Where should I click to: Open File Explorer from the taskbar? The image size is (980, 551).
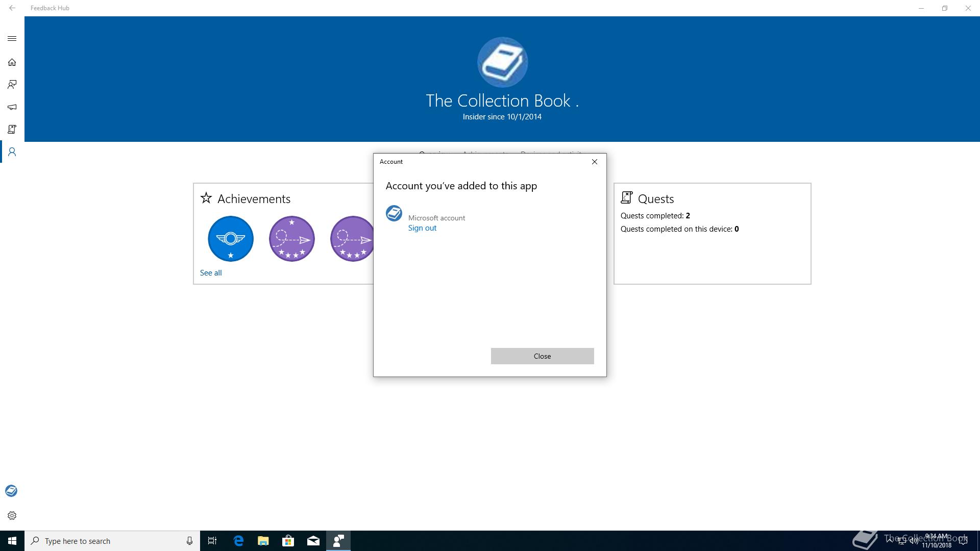tap(263, 541)
